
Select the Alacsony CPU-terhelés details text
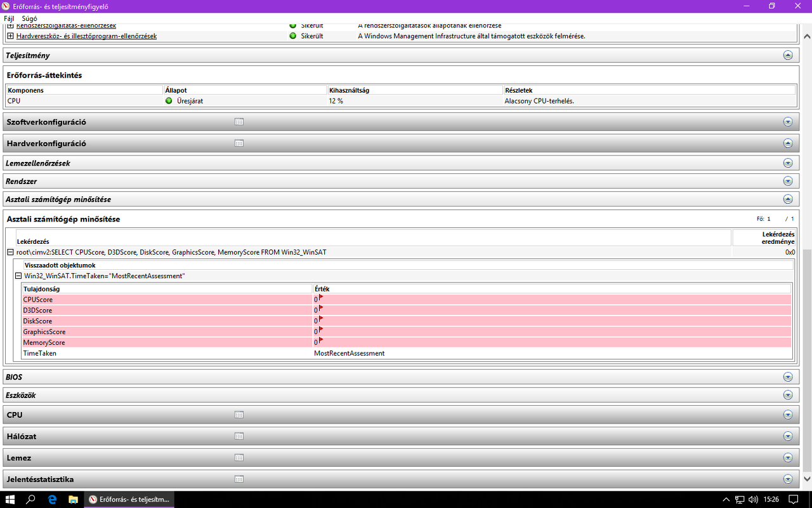click(539, 101)
